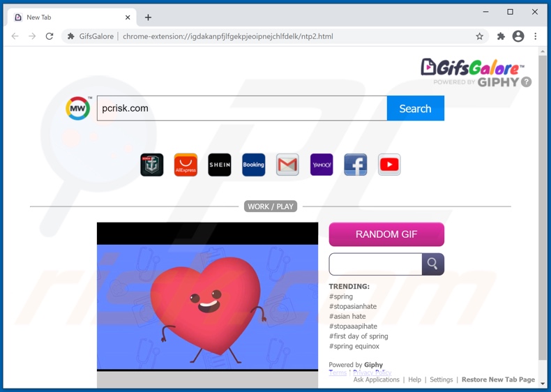This screenshot has width=551, height=392.
Task: Open the browser extensions puzzle icon
Action: 501,36
